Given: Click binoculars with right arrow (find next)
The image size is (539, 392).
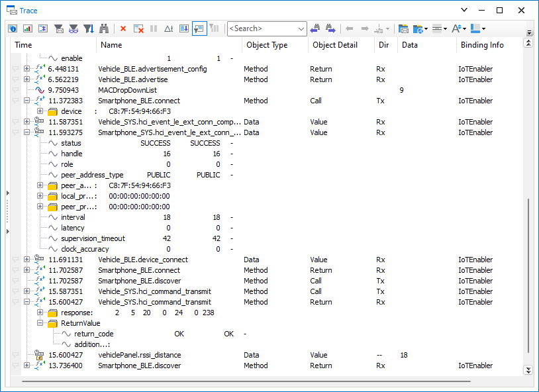Looking at the screenshot, I should [x=330, y=28].
